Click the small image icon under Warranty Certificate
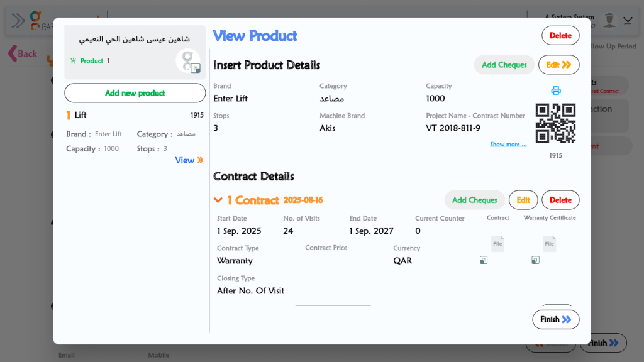This screenshot has height=362, width=644. tap(535, 260)
